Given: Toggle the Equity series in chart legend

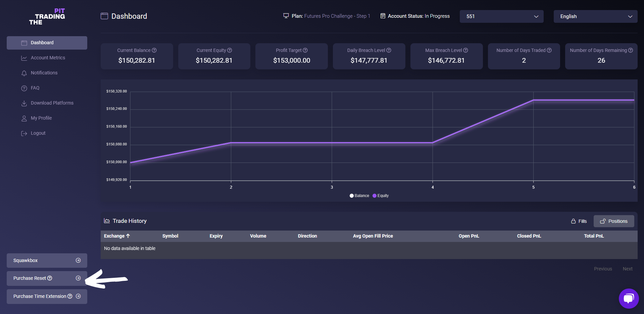Looking at the screenshot, I should click(x=381, y=196).
